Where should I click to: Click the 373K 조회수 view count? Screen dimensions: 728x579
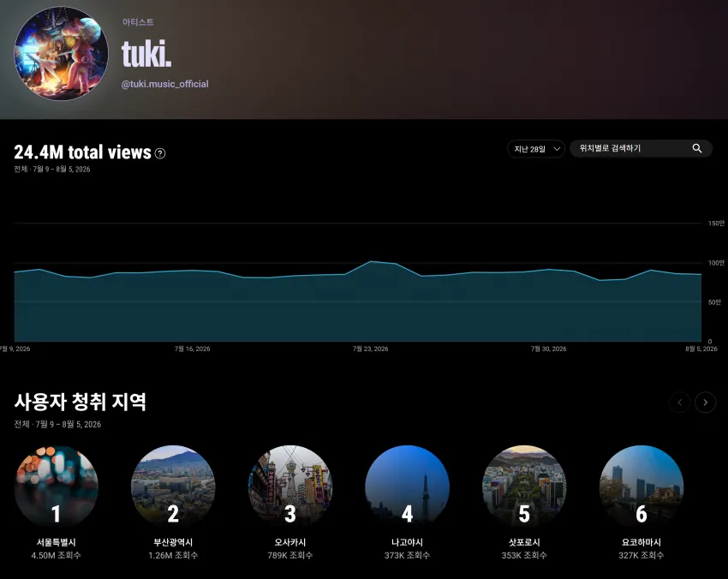pos(407,555)
